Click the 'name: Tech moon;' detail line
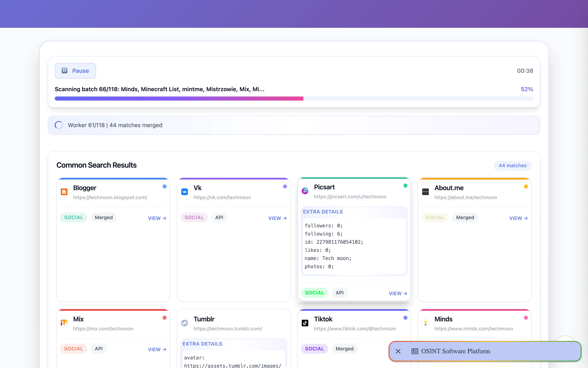588x368 pixels. coord(328,258)
